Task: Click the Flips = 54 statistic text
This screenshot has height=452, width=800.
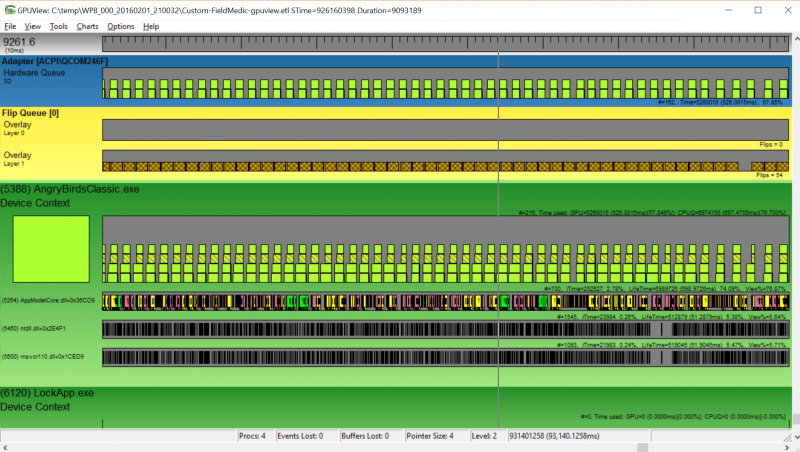Action: (769, 175)
